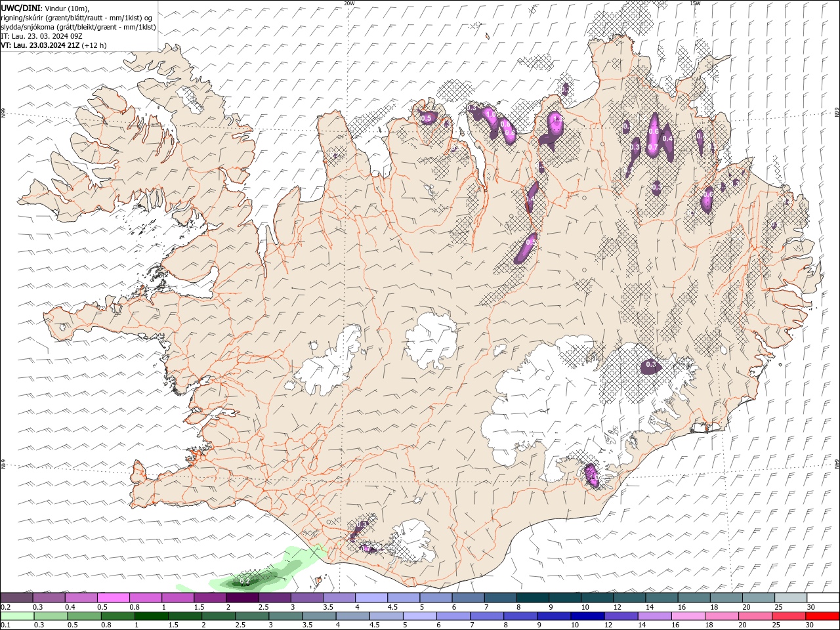Screen dimensions: 840x630
Task: Click the 15W longitude label at top
Action: 695,3
